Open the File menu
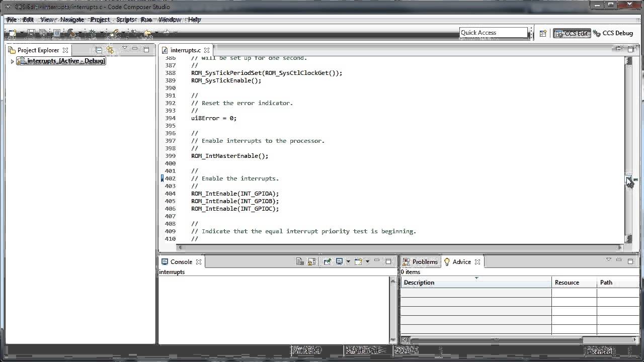The height and width of the screenshot is (362, 644). pyautogui.click(x=12, y=20)
